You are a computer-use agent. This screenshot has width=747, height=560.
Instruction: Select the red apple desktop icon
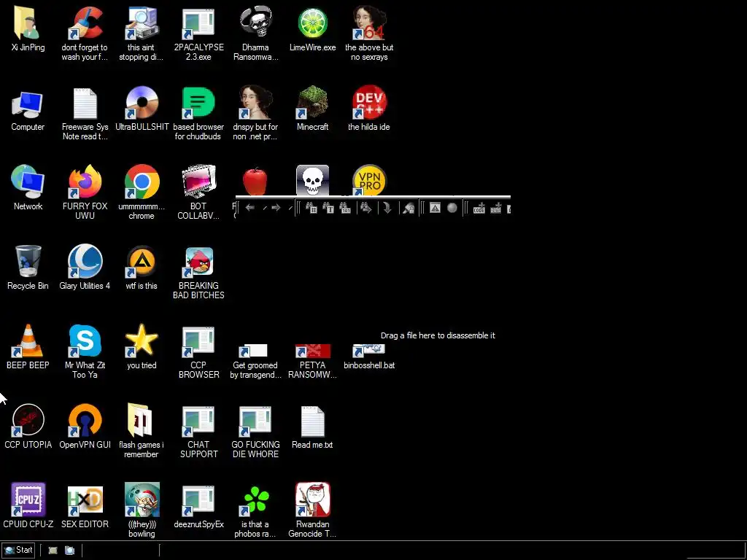click(255, 181)
